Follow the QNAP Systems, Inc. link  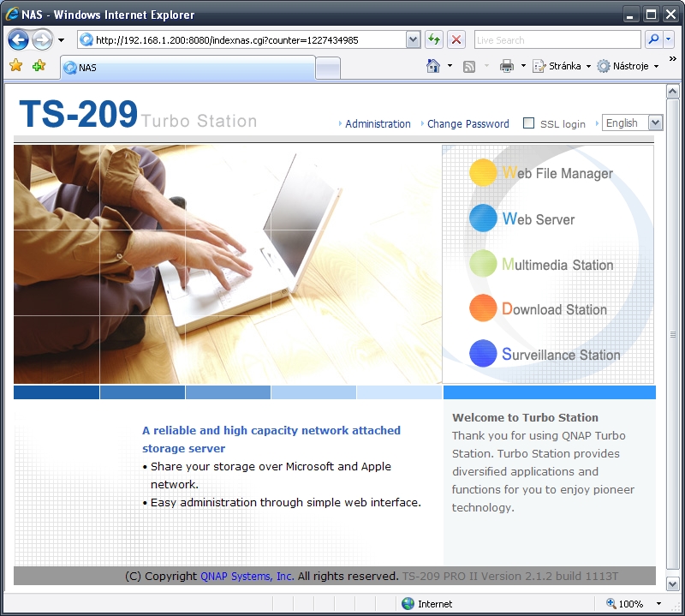click(247, 577)
